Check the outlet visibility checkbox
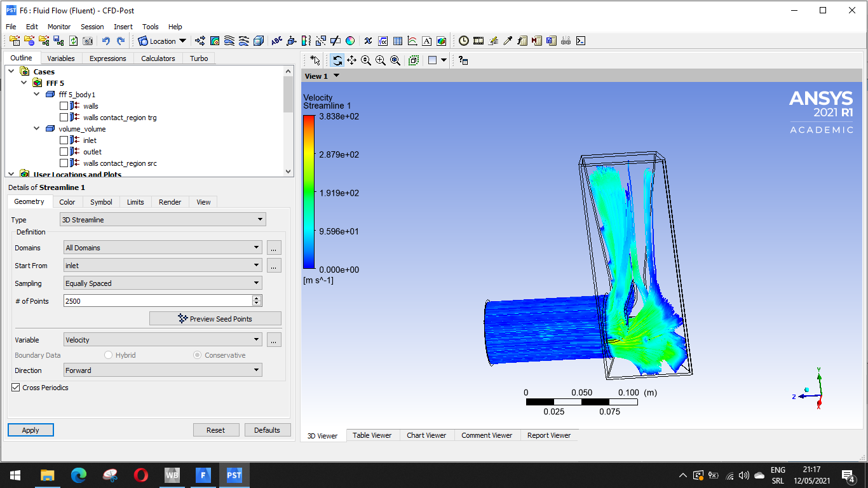 [64, 152]
